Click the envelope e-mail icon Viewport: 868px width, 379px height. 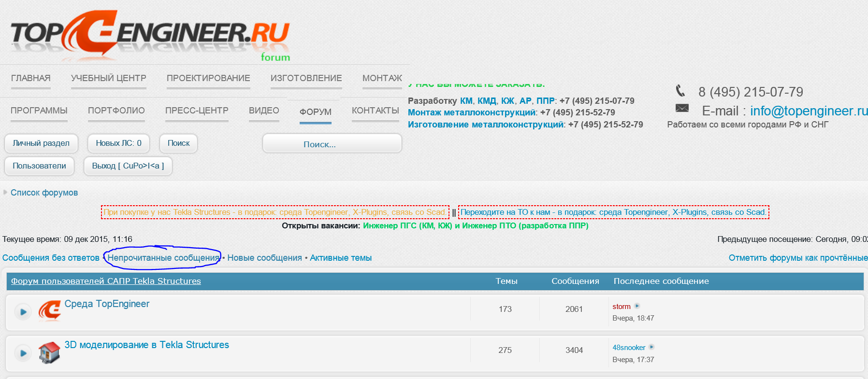(x=682, y=108)
